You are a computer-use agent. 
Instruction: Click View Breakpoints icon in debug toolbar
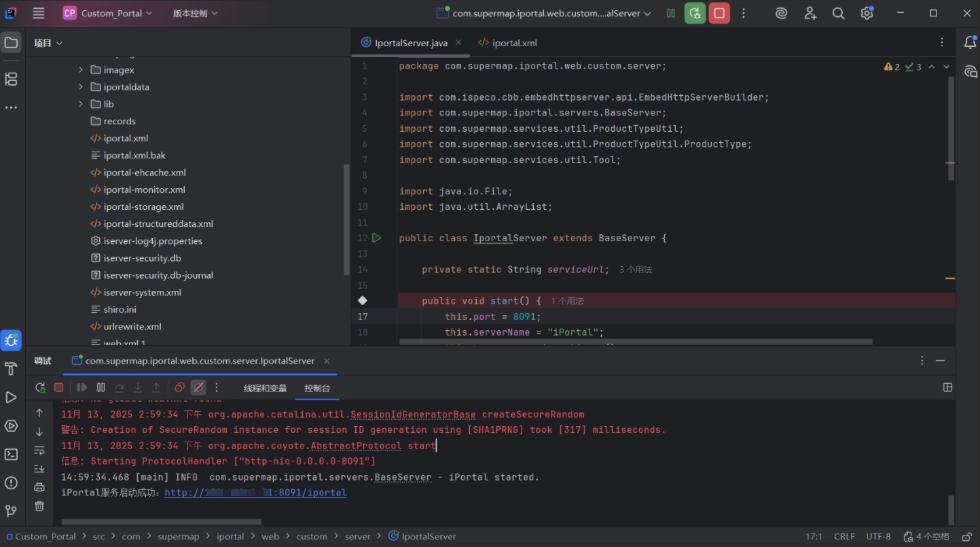pos(179,387)
